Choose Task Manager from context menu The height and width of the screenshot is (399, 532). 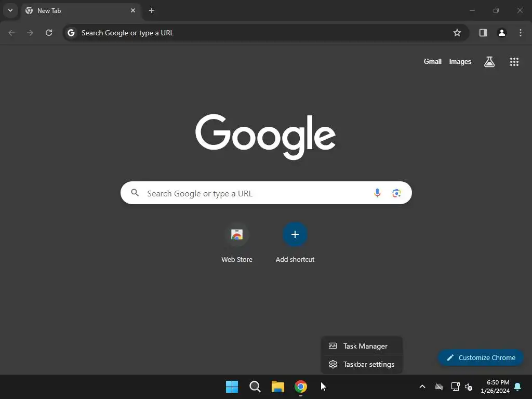[362, 346]
